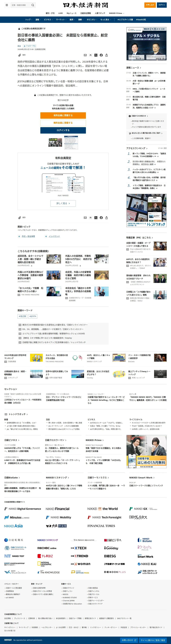This screenshot has width=171, height=644.
Task: Open the Myニュース menu item
Action: [71, 13]
